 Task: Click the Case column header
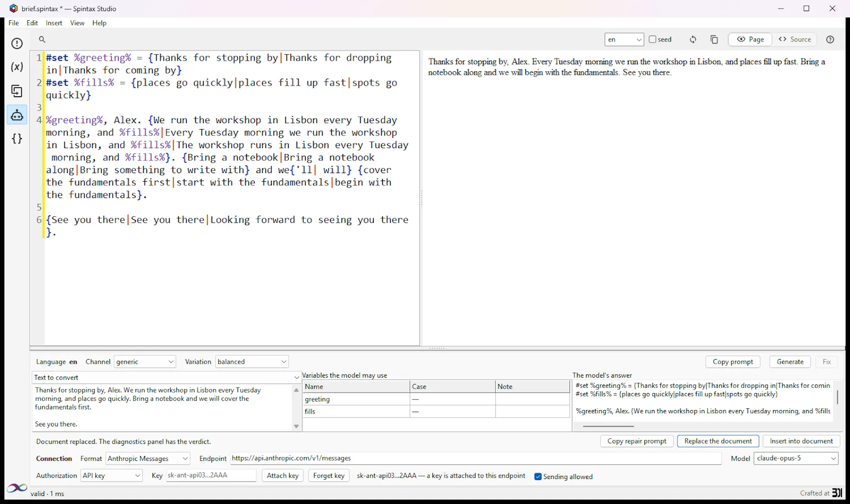452,387
